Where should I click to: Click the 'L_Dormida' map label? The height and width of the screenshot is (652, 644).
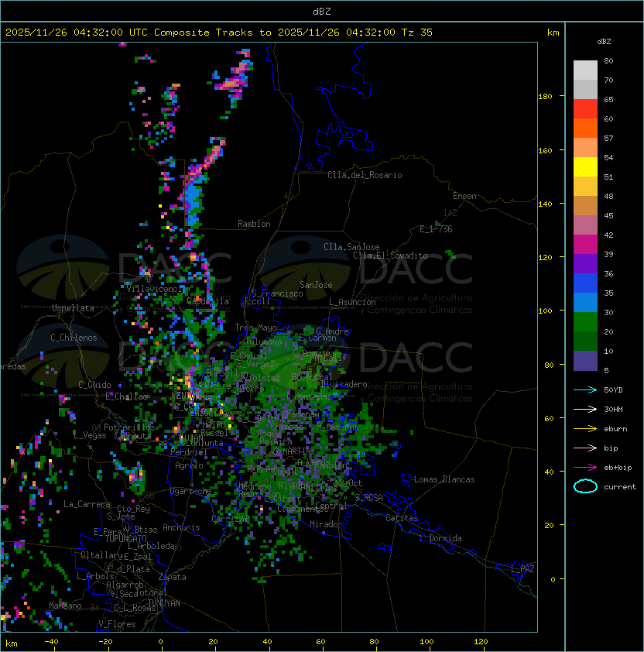[x=440, y=538]
